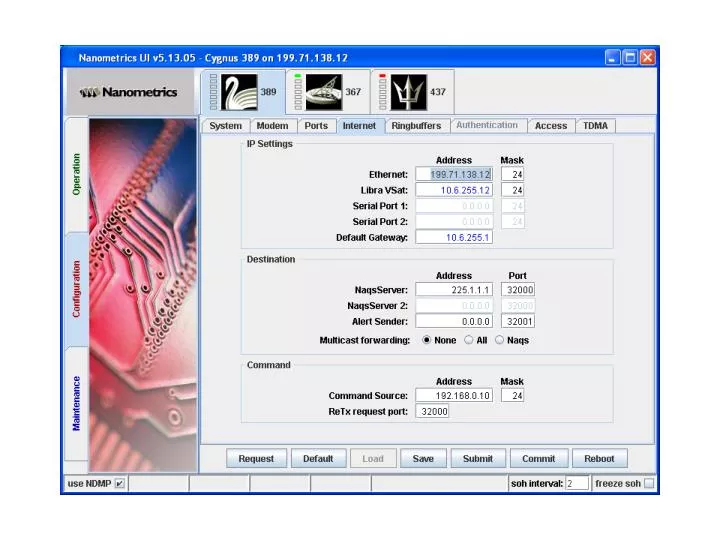Screen dimensions: 720x540
Task: Open the Operation side tab
Action: 76,174
